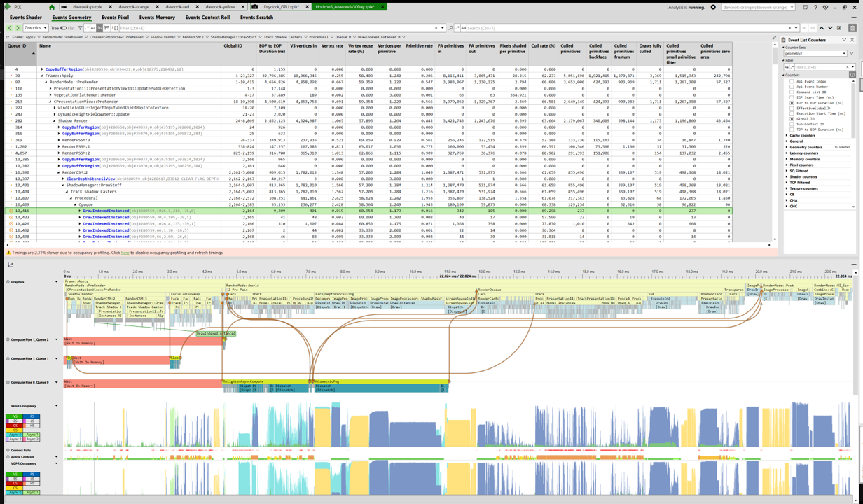This screenshot has height=504, width=863.
Task: Expand the Cache counters group
Action: [787, 135]
